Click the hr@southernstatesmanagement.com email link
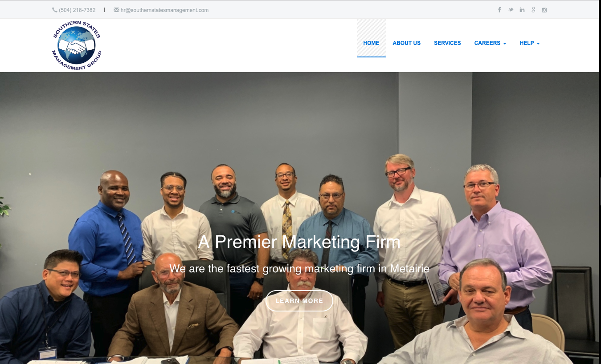The image size is (601, 364). (x=164, y=10)
